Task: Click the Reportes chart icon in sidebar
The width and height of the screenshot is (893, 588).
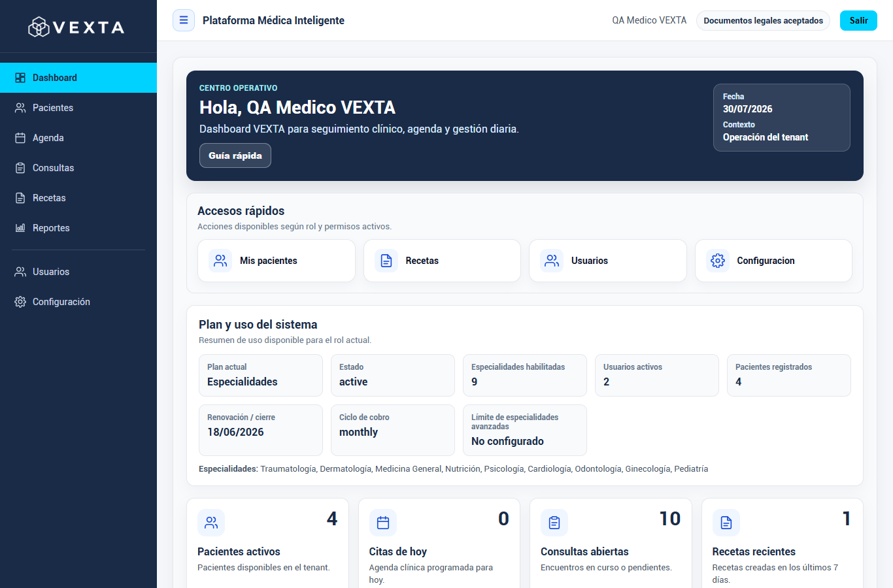Action: (20, 228)
